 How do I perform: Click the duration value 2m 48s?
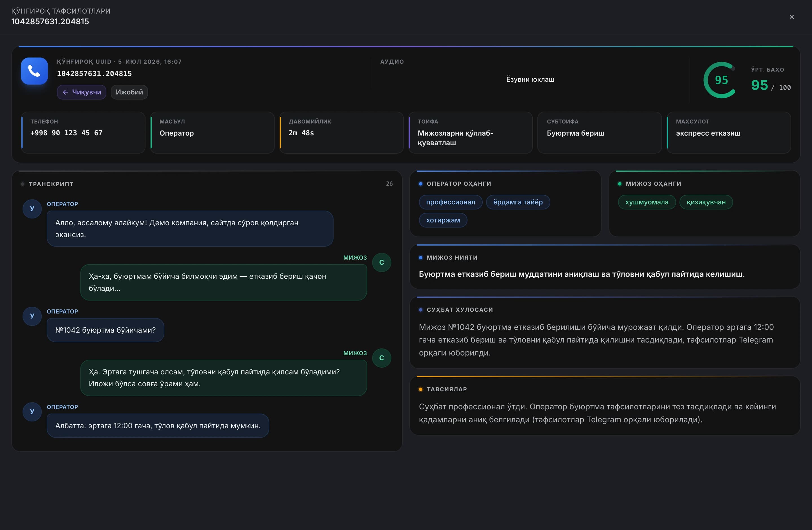(x=301, y=133)
